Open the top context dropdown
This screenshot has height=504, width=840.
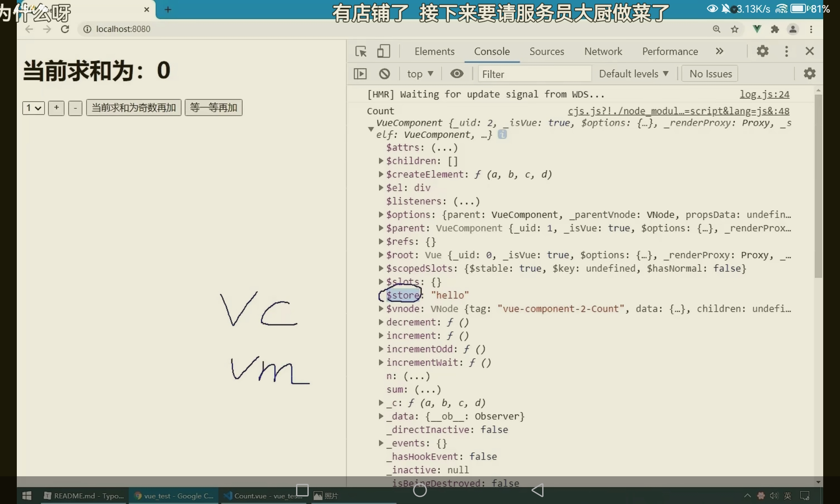click(420, 74)
